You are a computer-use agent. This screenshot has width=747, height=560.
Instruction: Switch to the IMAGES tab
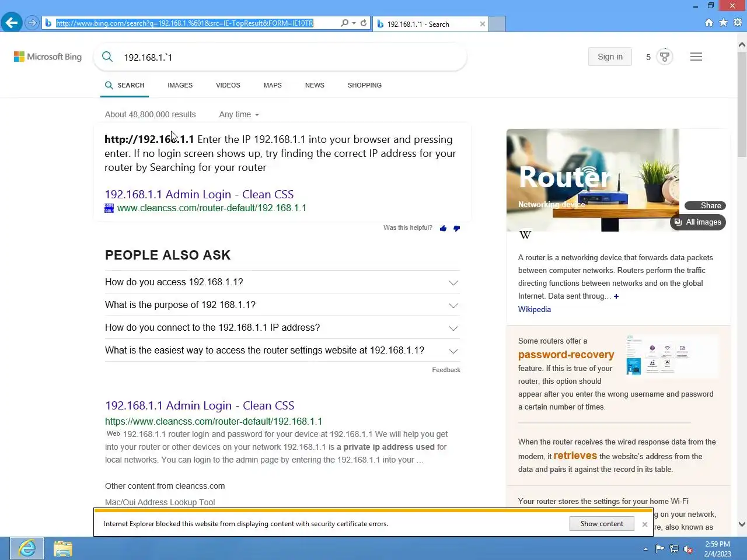[180, 85]
